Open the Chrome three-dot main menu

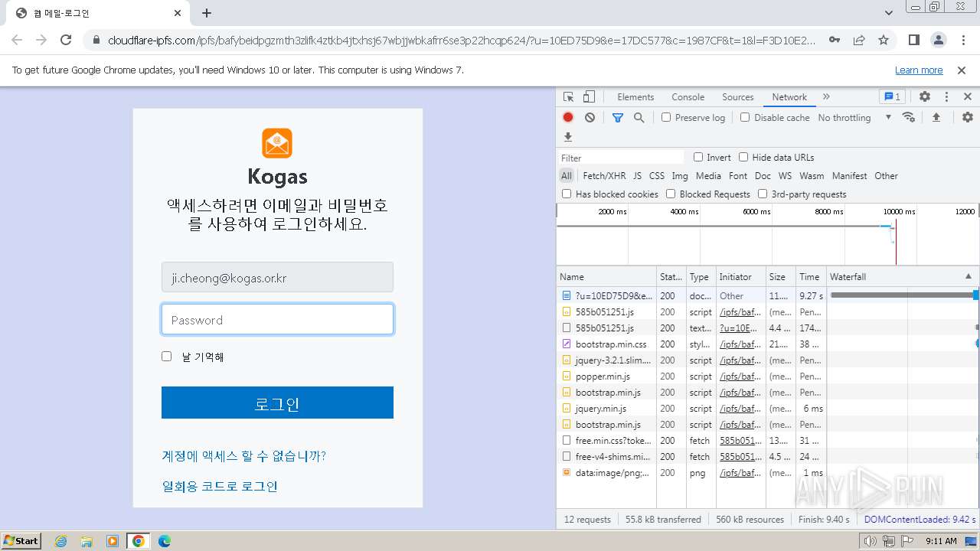pyautogui.click(x=963, y=40)
